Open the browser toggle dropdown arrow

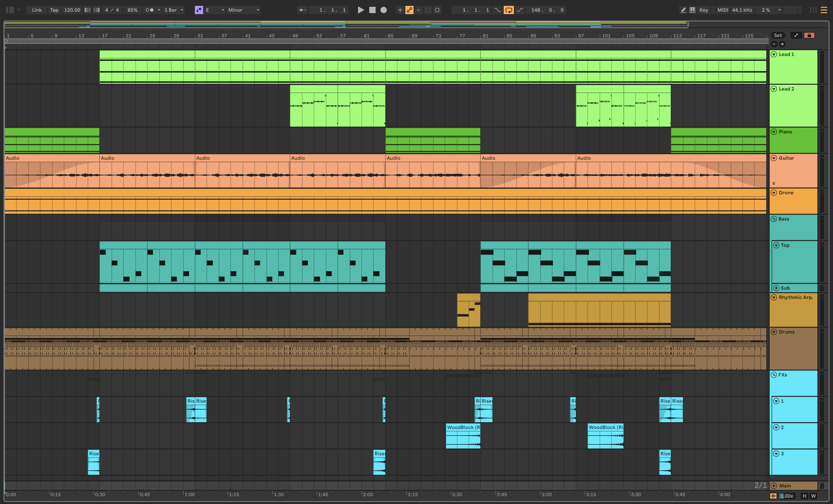[19, 10]
